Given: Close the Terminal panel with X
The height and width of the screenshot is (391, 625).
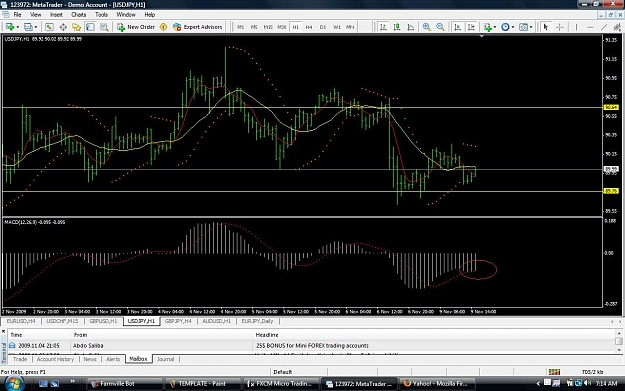Looking at the screenshot, I should pyautogui.click(x=4, y=332).
